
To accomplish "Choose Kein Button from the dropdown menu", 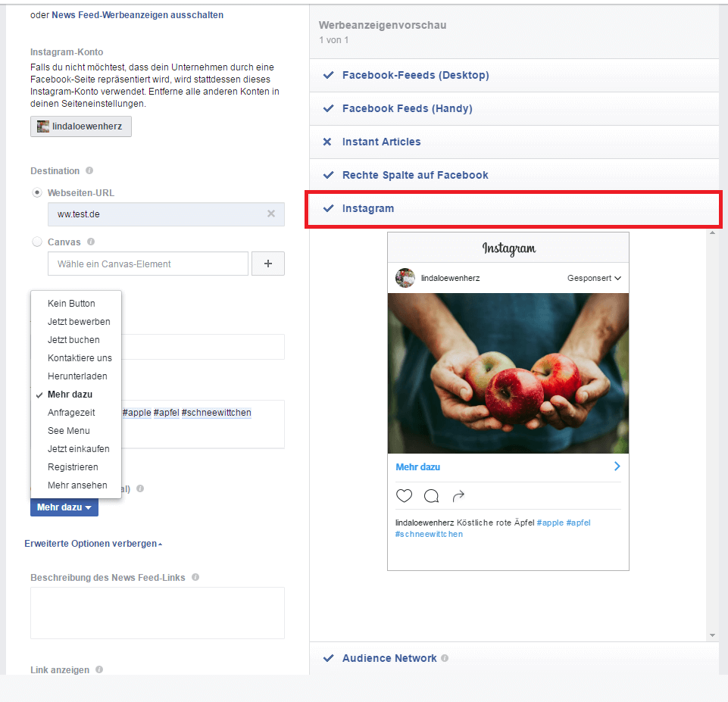I will coord(77,304).
